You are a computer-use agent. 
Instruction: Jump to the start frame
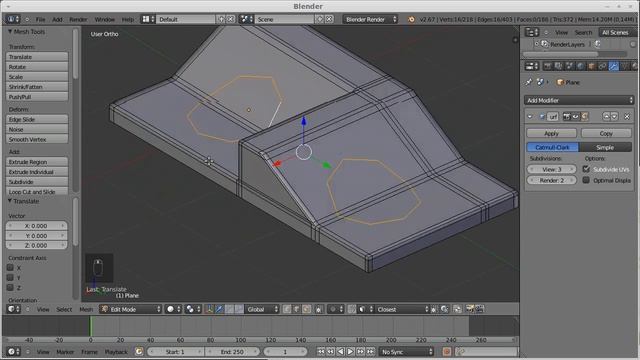coord(321,351)
